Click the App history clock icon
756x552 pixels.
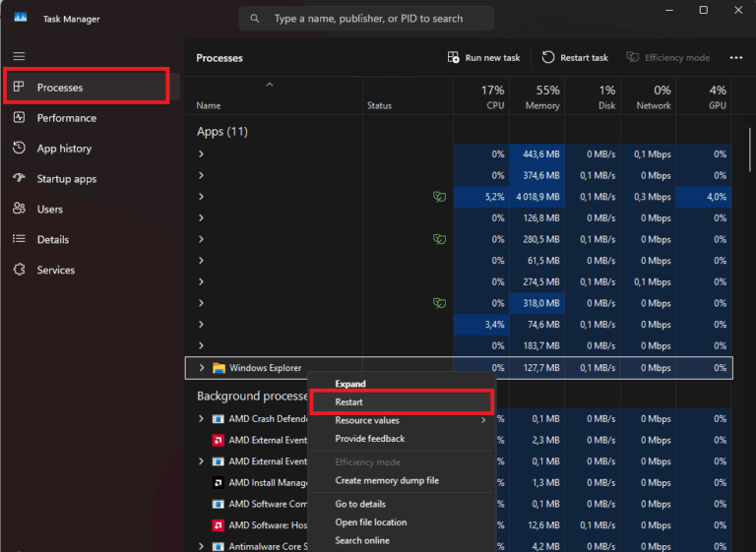coord(19,148)
